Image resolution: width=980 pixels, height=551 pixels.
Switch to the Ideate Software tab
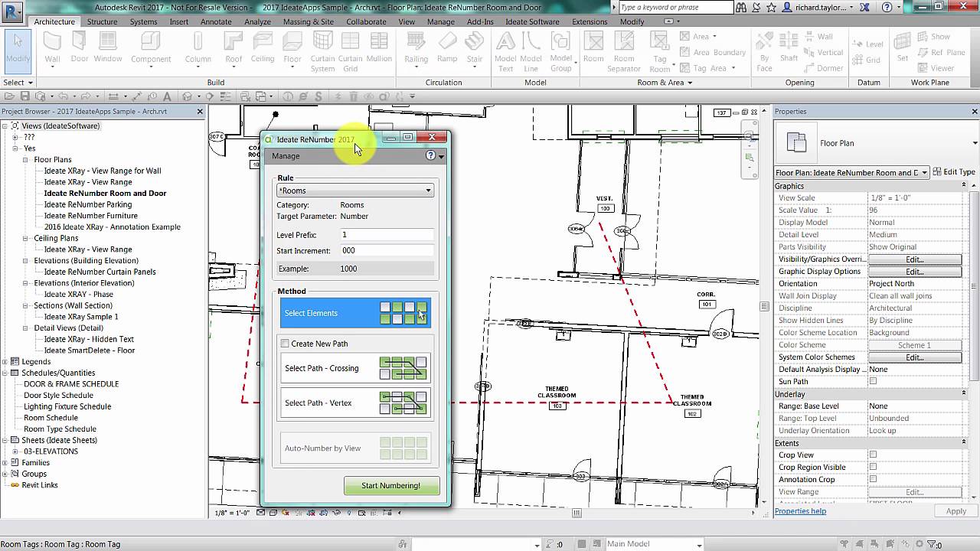click(532, 21)
